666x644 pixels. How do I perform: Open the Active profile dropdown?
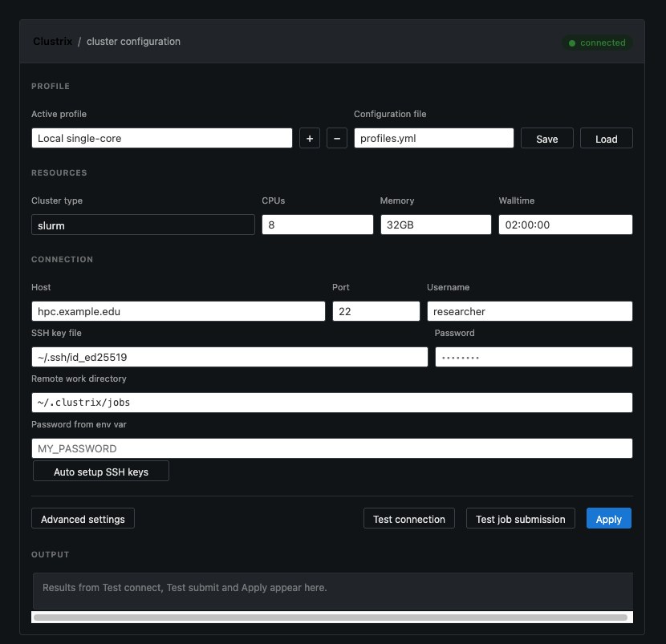pos(162,139)
